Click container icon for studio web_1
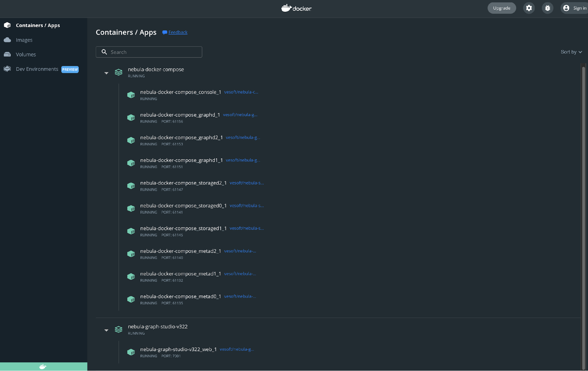Viewport: 588px width, 371px height. 131,352
